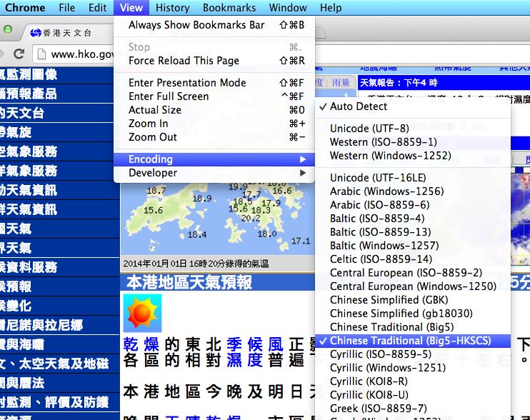This screenshot has width=530, height=420.
Task: Select Enter Full Screen
Action: pyautogui.click(x=214, y=96)
